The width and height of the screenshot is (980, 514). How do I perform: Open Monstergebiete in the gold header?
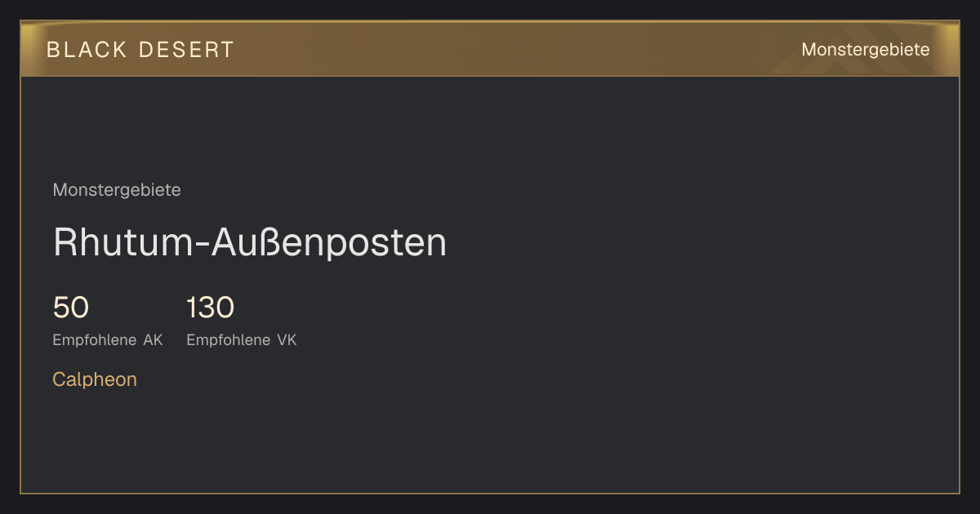(x=865, y=50)
